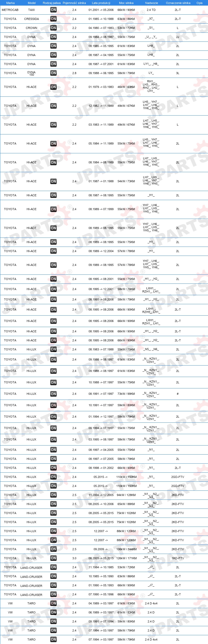Click ON icon for DYNA 08.1987 -> 07.2001
The width and height of the screenshot is (208, 644).
[53, 64]
